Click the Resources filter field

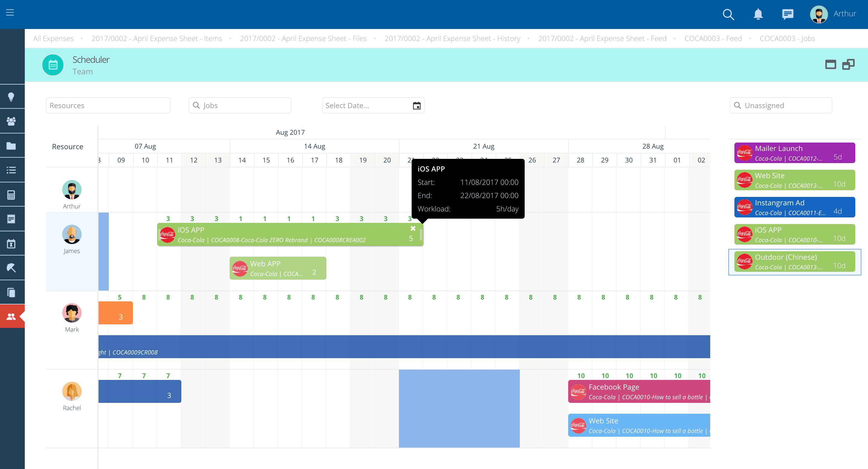click(x=108, y=105)
